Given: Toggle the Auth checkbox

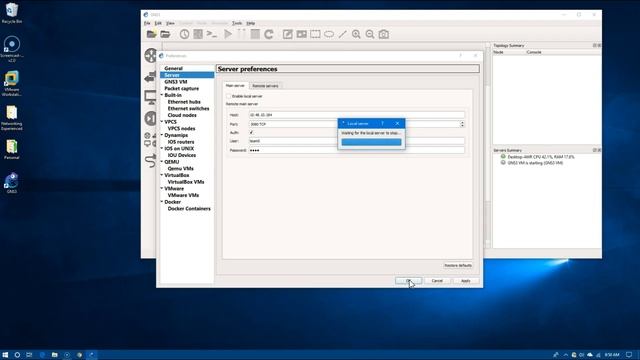Looking at the screenshot, I should [251, 132].
